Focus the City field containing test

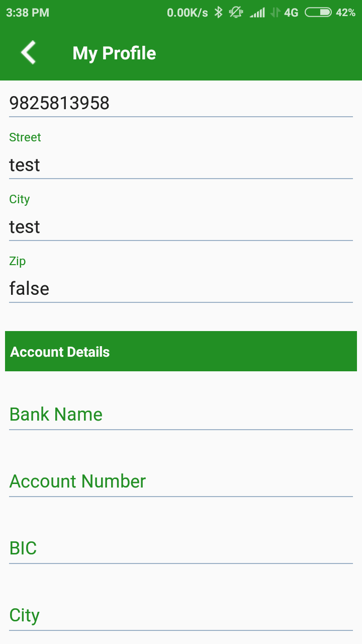click(x=181, y=227)
